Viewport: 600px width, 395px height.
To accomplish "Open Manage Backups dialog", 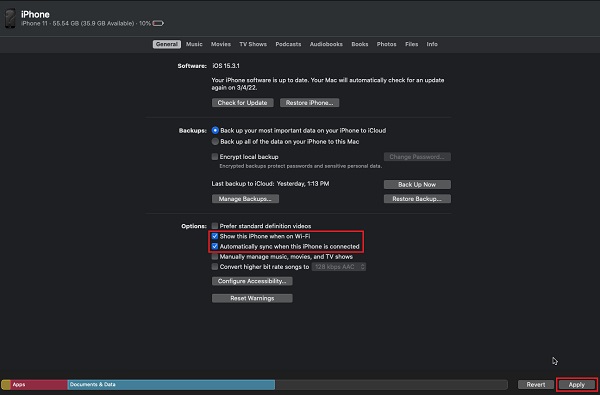I will coord(245,199).
